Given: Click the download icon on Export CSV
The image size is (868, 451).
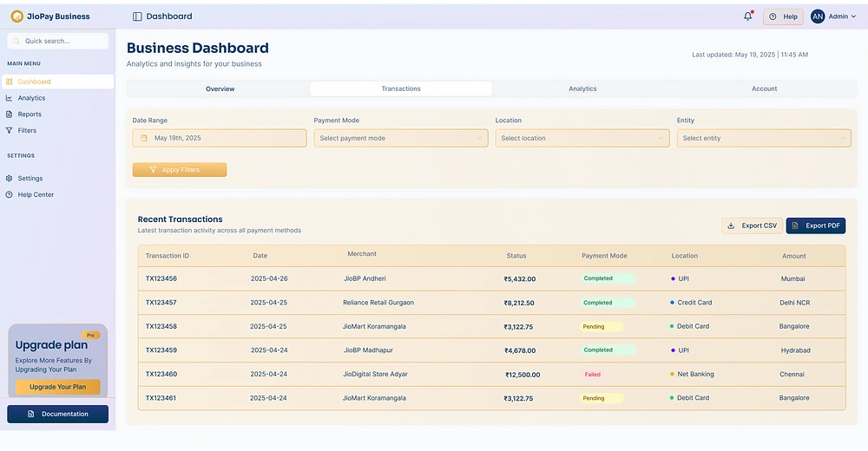Looking at the screenshot, I should click(731, 225).
